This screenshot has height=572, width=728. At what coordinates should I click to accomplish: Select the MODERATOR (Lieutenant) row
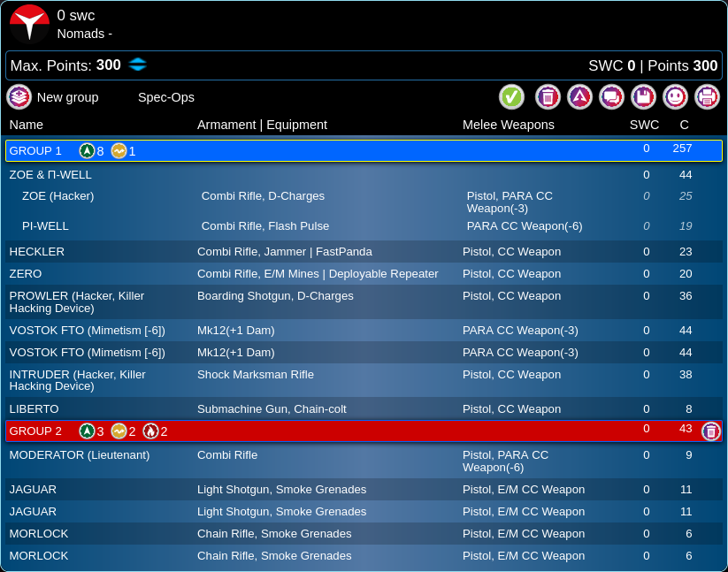[364, 461]
